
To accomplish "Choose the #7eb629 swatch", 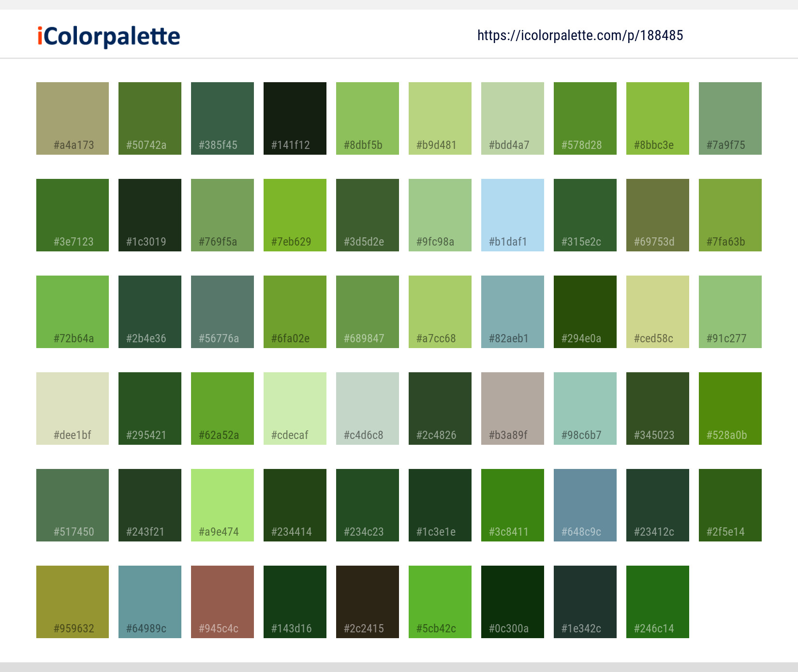I will [295, 215].
